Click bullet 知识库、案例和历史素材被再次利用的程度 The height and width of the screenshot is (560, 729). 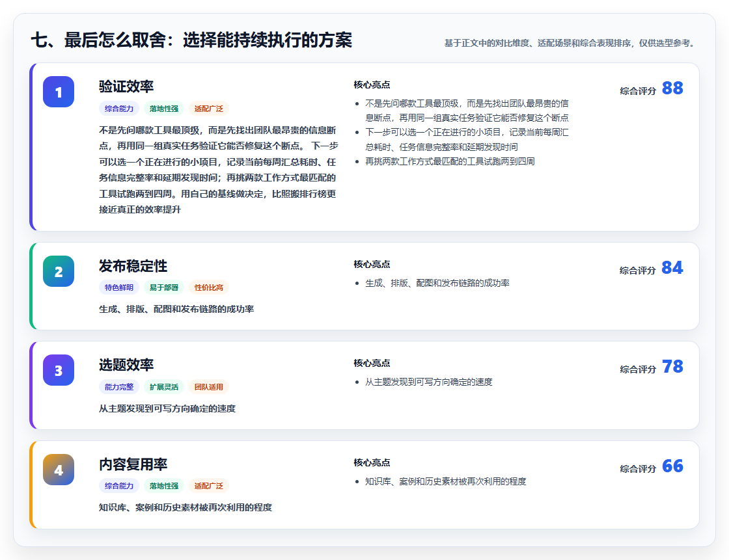(x=445, y=481)
